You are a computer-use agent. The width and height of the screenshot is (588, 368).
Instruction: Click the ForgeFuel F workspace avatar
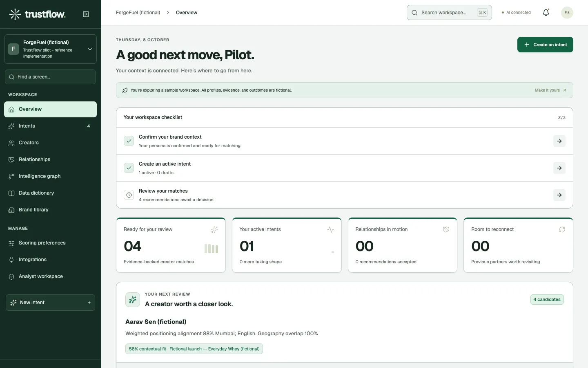tap(13, 49)
